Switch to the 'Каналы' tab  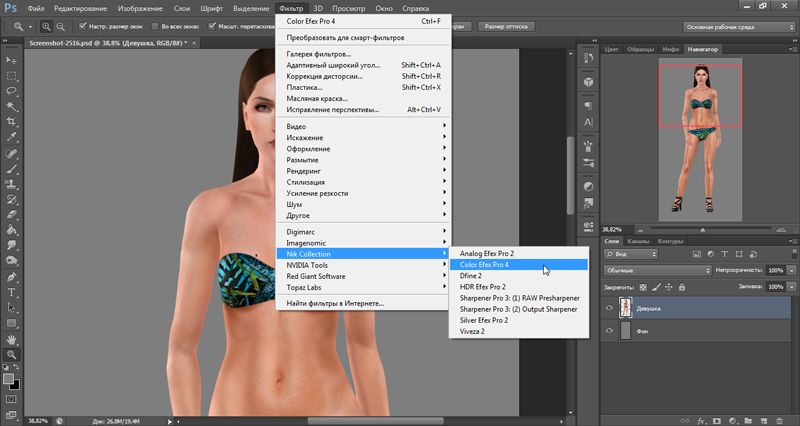638,241
